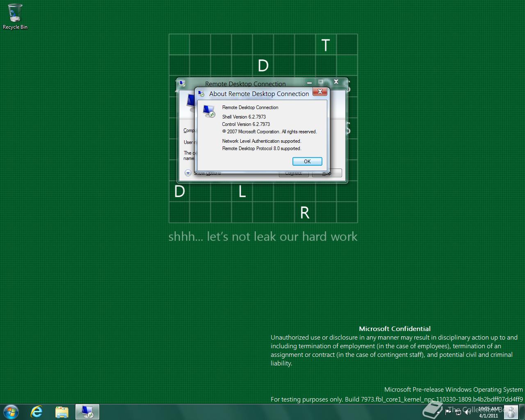Click the About dialog title bar icon
This screenshot has height=420, width=525.
coord(201,94)
